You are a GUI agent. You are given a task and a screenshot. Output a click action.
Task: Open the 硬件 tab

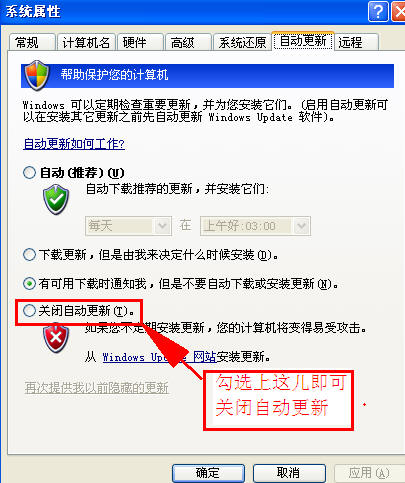140,43
